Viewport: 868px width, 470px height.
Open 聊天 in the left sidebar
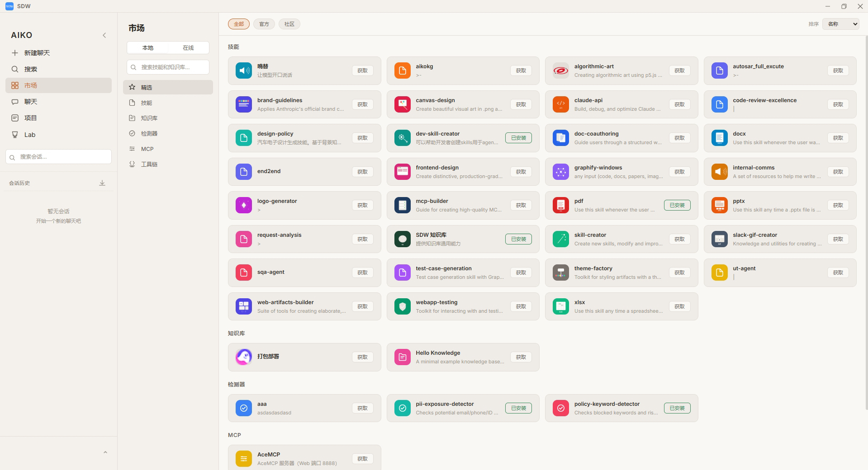click(59, 102)
